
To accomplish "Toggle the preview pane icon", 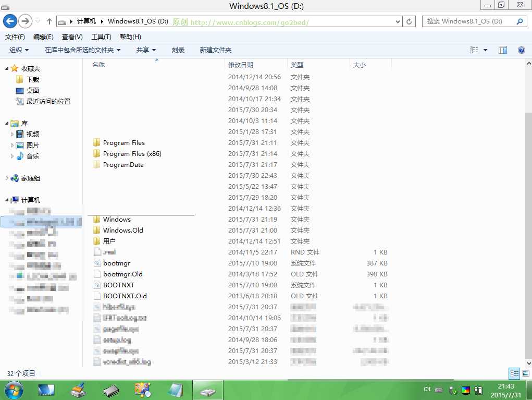I will point(502,50).
